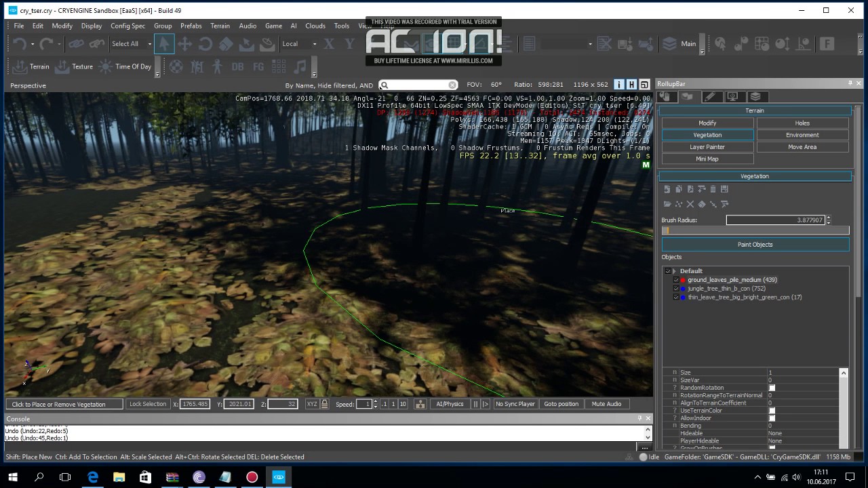The image size is (868, 488).
Task: Click the Paint Objects button
Action: 755,245
